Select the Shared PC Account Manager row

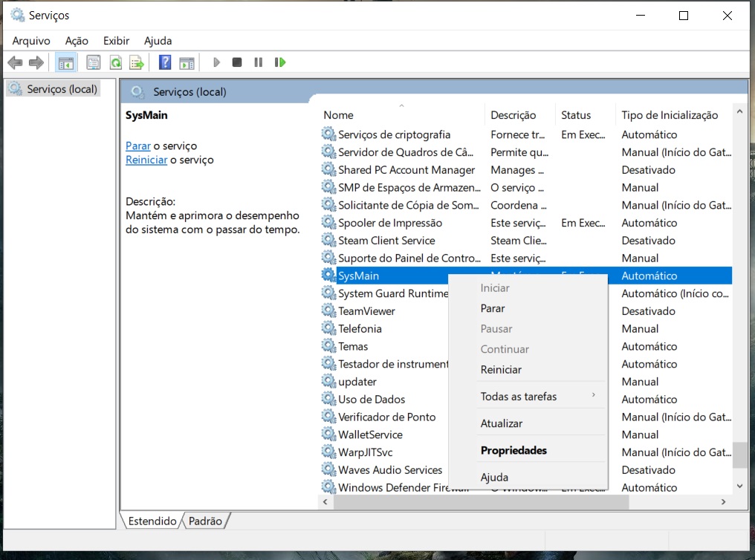pyautogui.click(x=526, y=170)
